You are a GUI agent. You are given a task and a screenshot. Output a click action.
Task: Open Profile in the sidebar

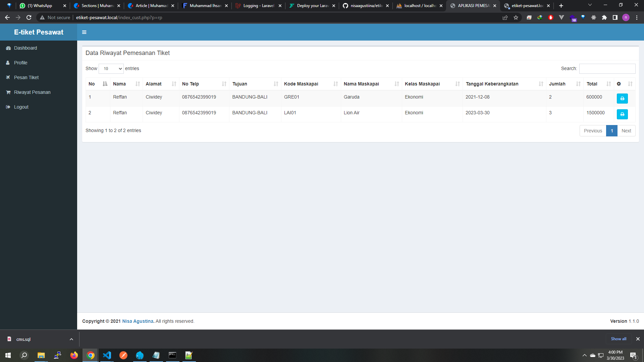pyautogui.click(x=39, y=63)
